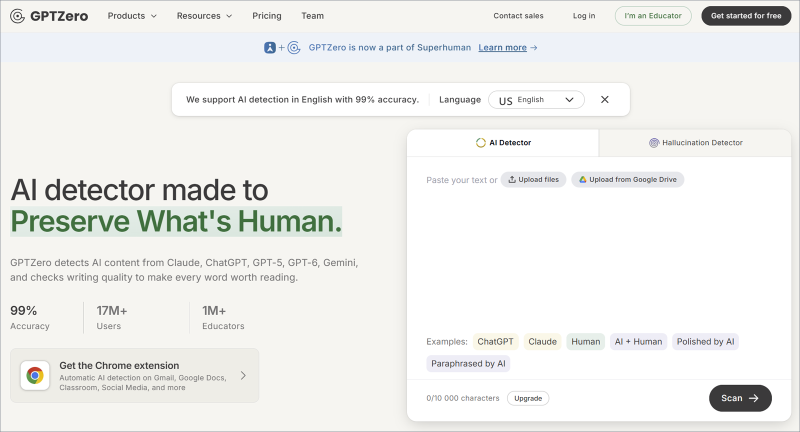
Task: Open the Get the Chrome extension card
Action: pyautogui.click(x=135, y=375)
